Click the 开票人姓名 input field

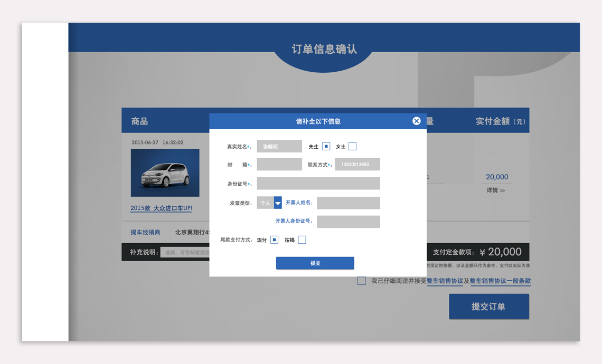click(x=348, y=203)
